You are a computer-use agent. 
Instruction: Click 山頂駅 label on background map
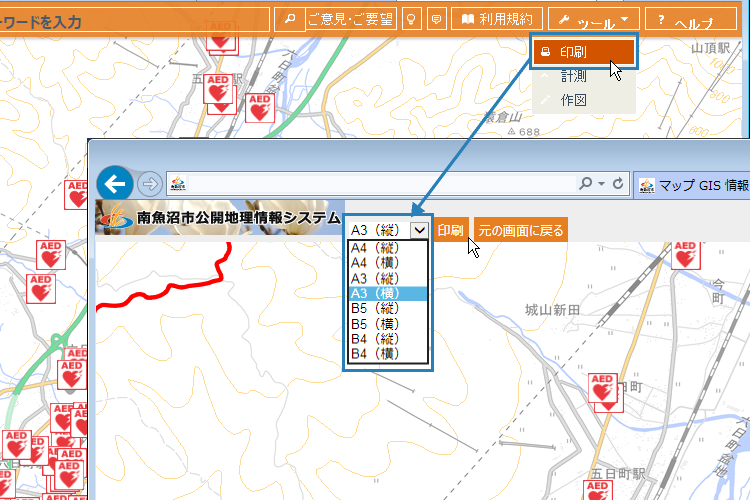coord(711,48)
